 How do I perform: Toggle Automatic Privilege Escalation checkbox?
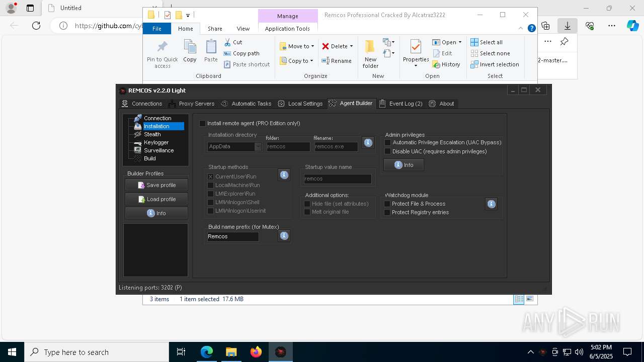coord(387,142)
